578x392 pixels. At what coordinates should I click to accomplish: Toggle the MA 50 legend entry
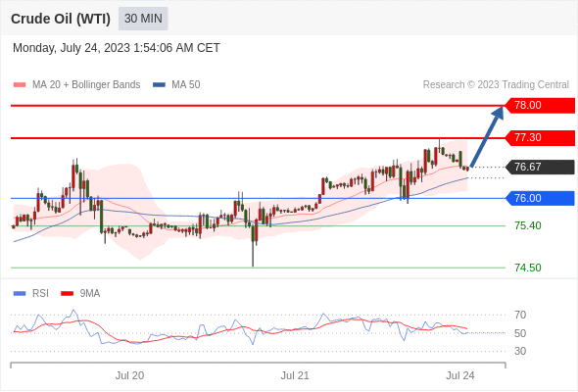[176, 85]
